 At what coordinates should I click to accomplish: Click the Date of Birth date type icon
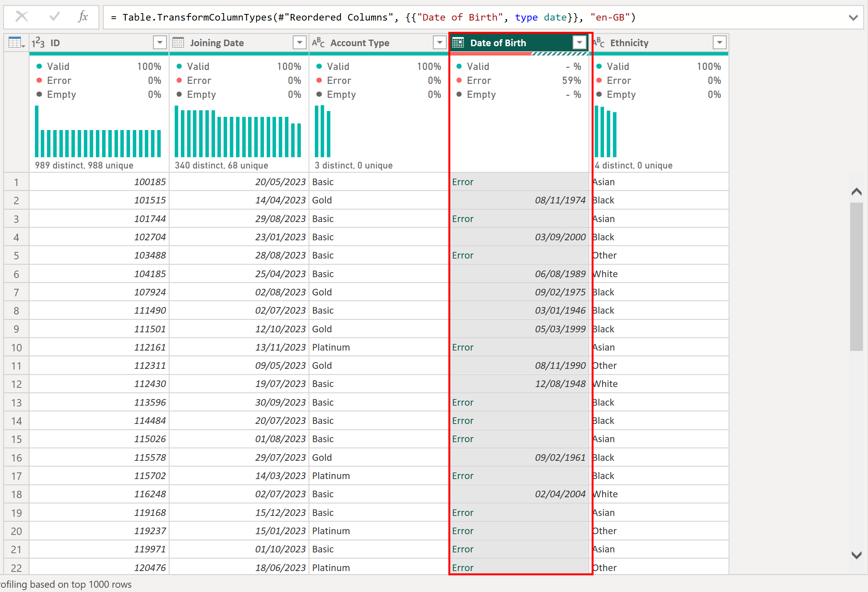[x=458, y=42]
